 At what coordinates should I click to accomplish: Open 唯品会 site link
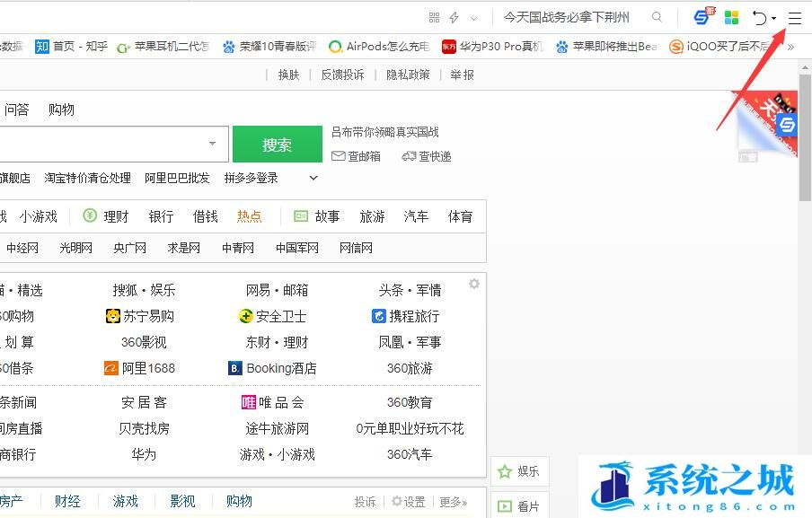[273, 402]
